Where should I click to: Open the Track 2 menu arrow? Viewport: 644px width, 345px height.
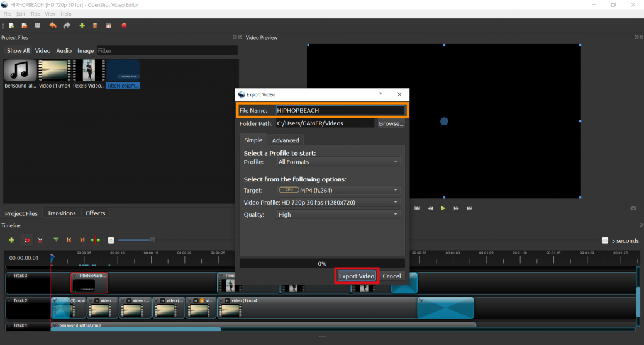9,300
